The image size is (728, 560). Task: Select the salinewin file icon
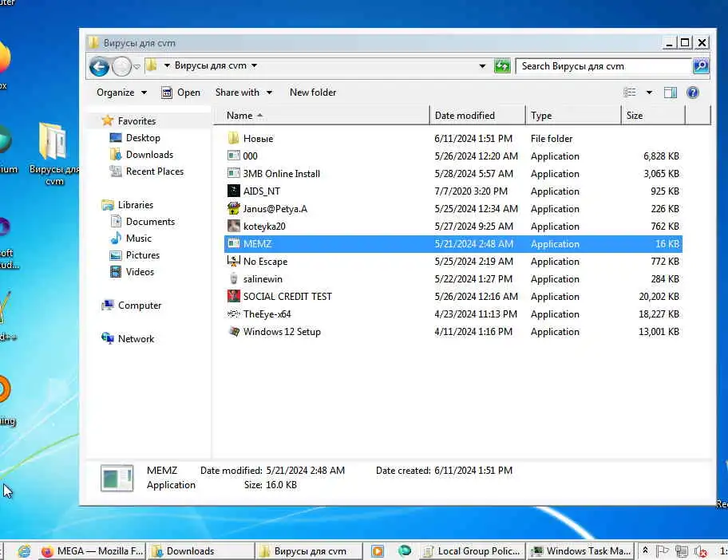click(x=234, y=279)
